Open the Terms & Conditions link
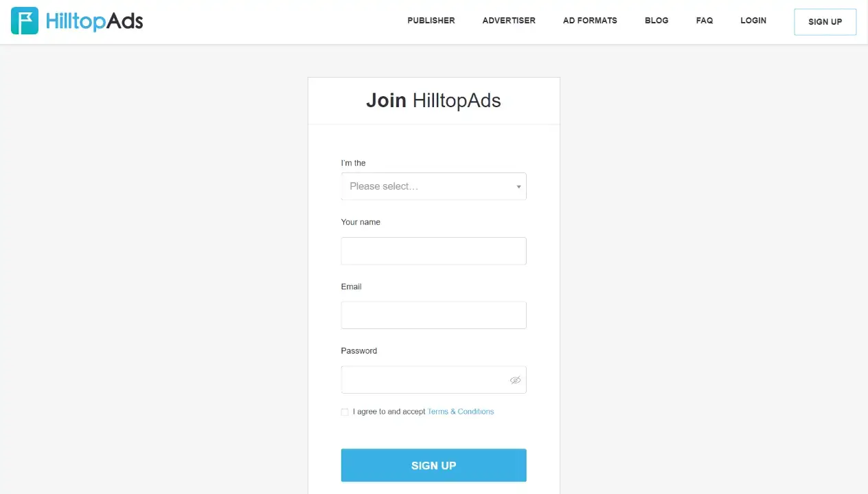 click(x=460, y=412)
